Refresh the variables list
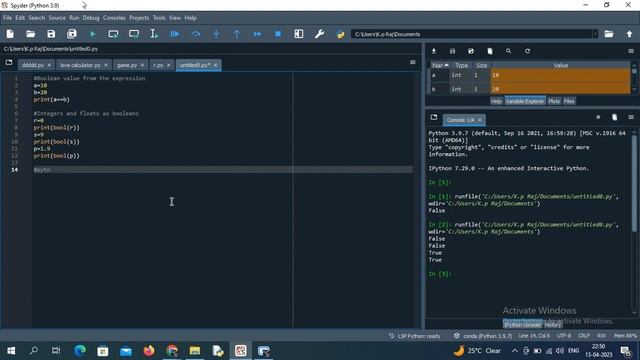The width and height of the screenshot is (640, 360). (x=527, y=51)
